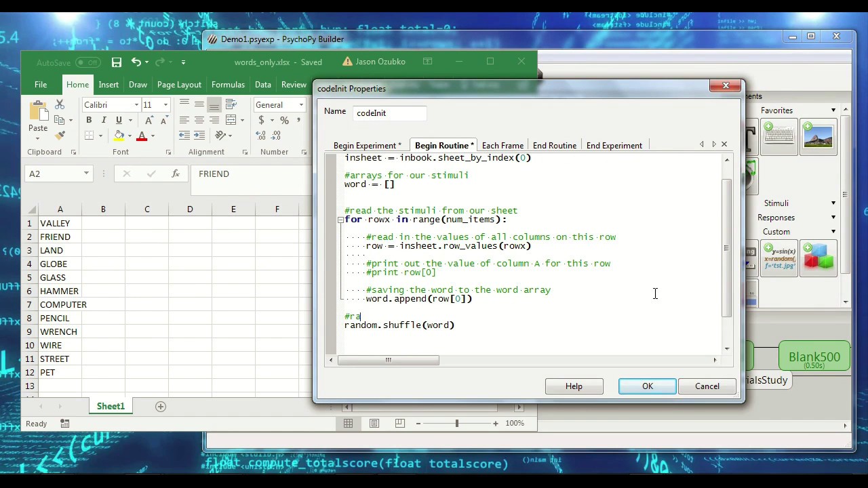Click OK in codeInit Properties
The height and width of the screenshot is (488, 868).
648,386
